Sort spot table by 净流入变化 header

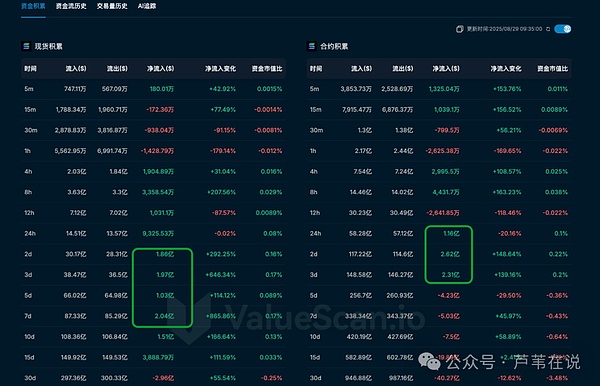click(220, 68)
